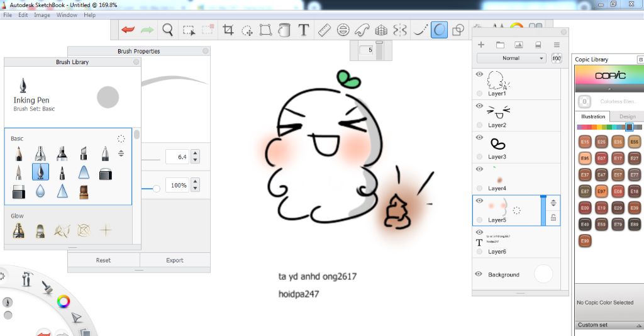
Task: Select the Flood Fill bucket tool
Action: coord(284,30)
